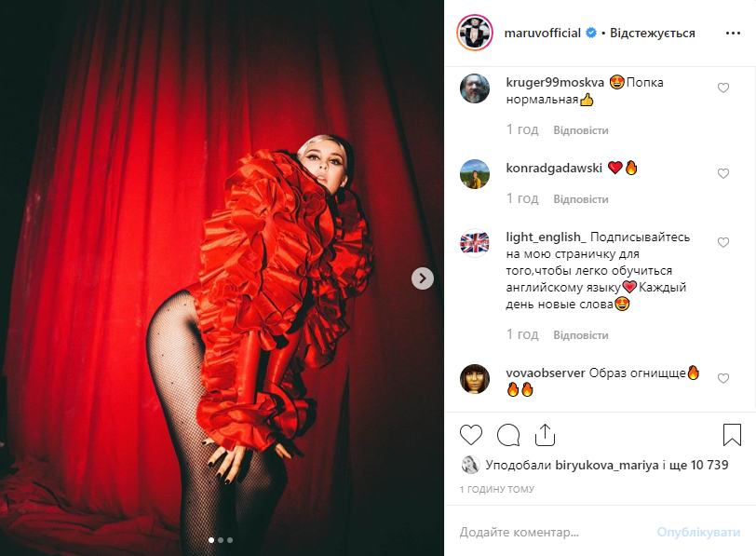This screenshot has width=756, height=556.
Task: Open the three-dot post options menu
Action: 733,33
